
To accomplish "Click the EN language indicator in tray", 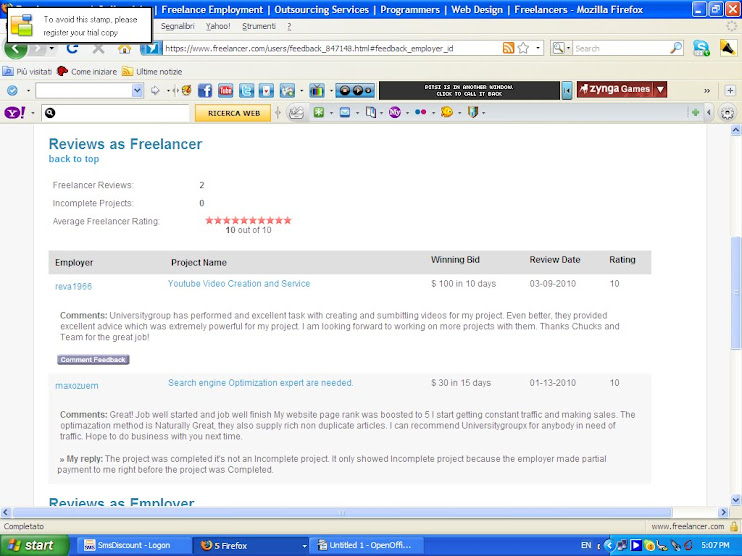I will [x=586, y=545].
